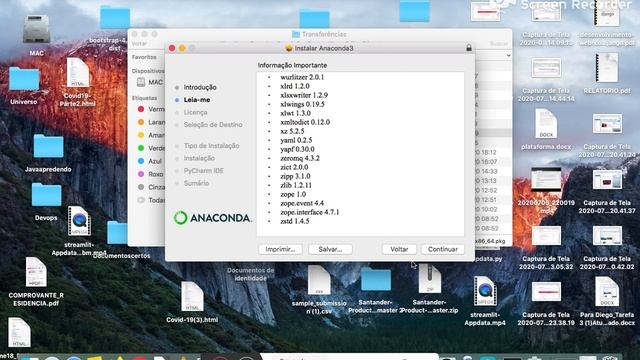Select Captura de Tela 2020-07...0.42.02 icon
This screenshot has height=360, width=640.
(607, 236)
